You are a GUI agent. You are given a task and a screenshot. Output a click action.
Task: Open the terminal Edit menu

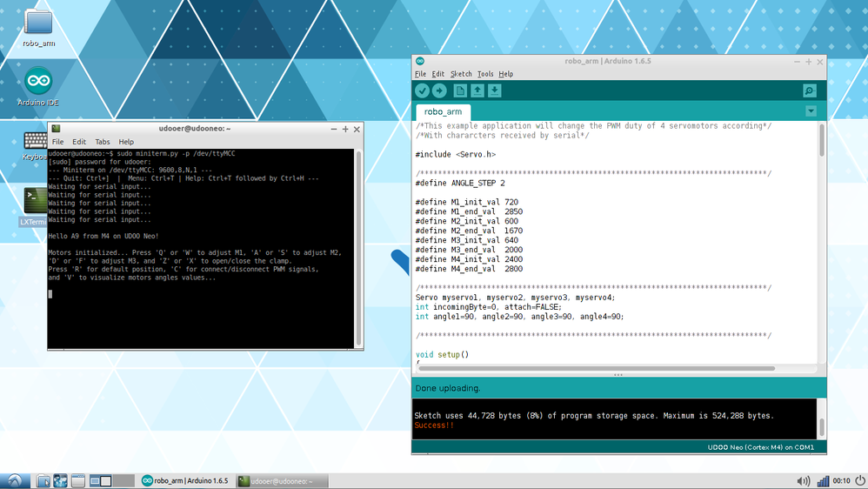tap(79, 142)
